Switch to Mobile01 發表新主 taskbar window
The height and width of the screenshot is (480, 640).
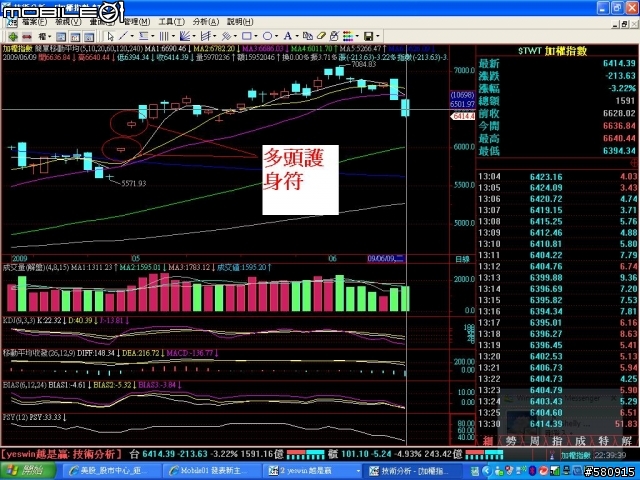click(x=211, y=471)
